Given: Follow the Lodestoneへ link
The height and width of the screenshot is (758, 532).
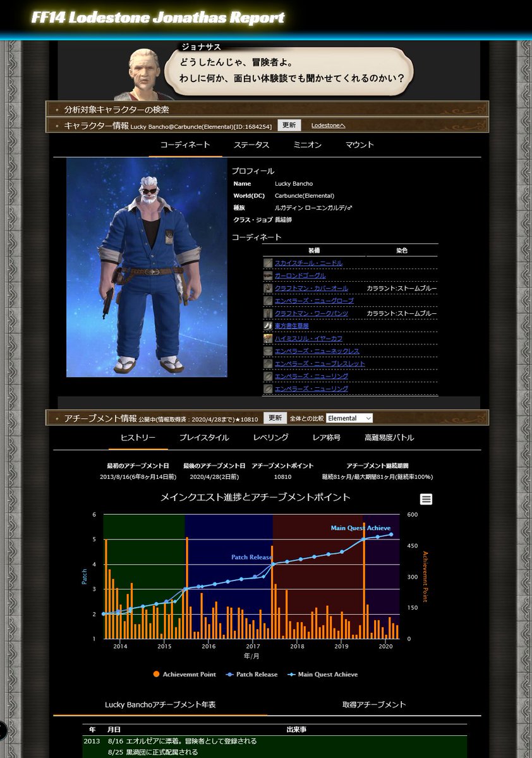Looking at the screenshot, I should (329, 126).
